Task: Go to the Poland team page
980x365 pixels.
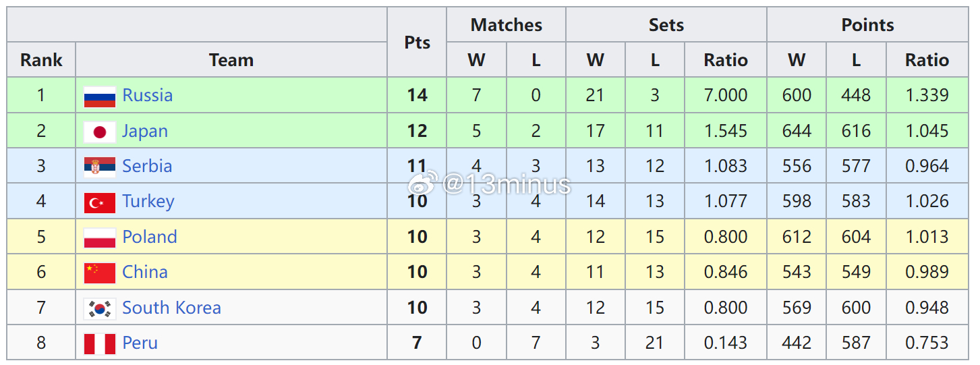Action: click(150, 237)
